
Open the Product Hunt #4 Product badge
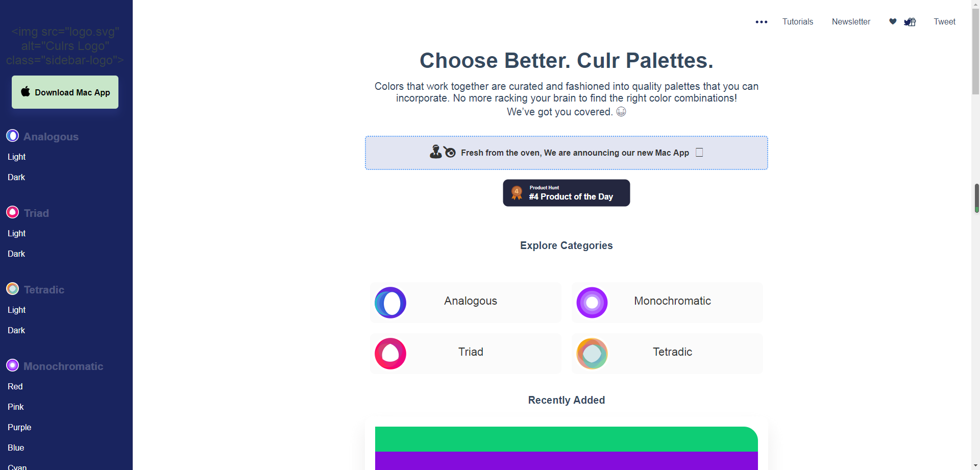pyautogui.click(x=567, y=193)
